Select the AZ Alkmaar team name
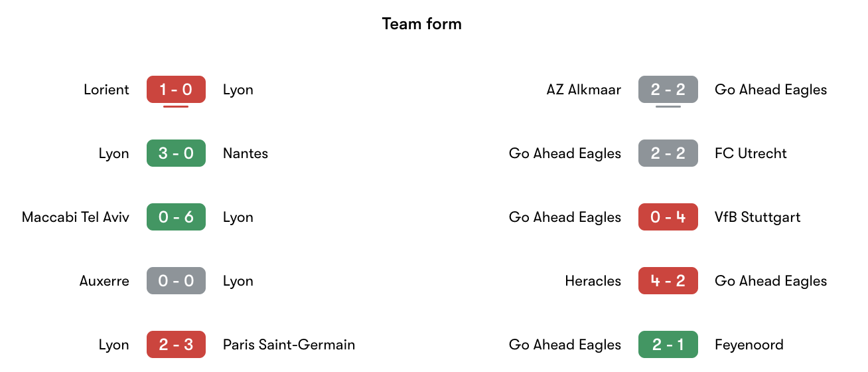The image size is (868, 372). point(584,90)
